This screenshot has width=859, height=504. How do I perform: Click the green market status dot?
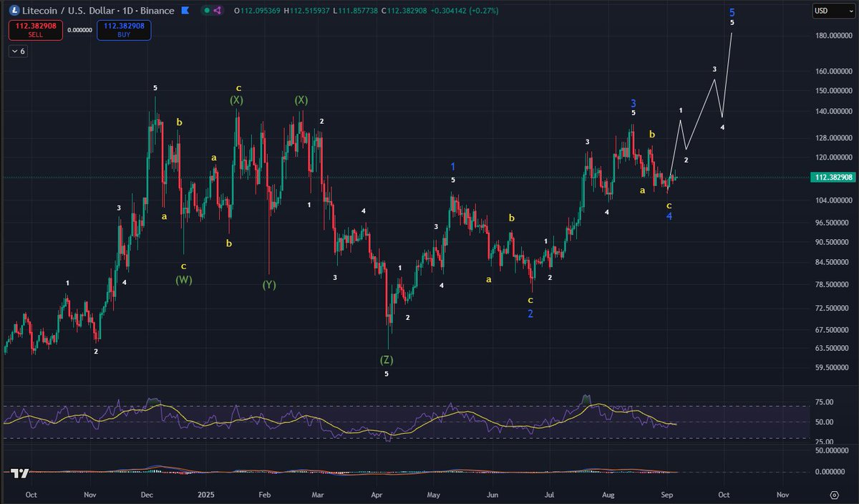point(207,11)
